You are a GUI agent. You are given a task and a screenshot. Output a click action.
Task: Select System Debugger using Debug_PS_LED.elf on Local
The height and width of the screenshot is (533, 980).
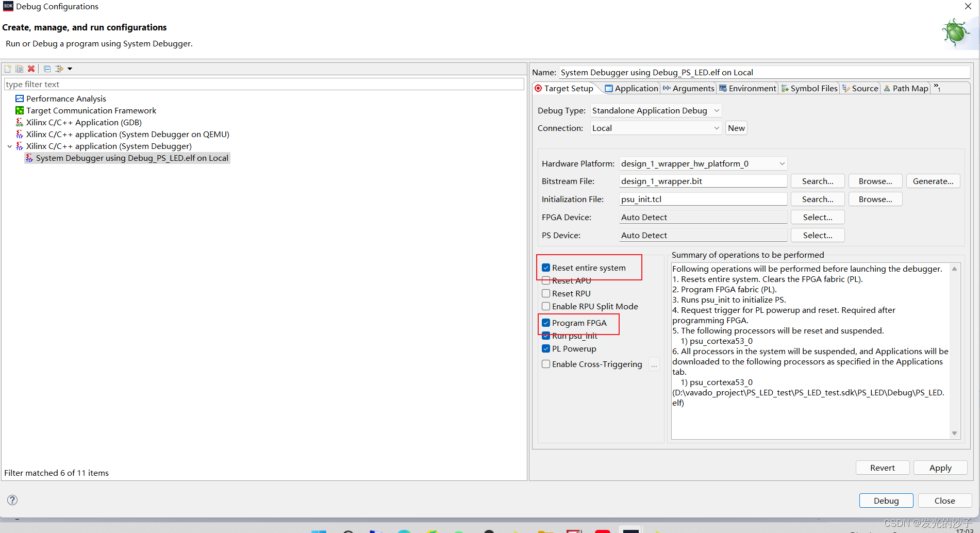coord(127,158)
